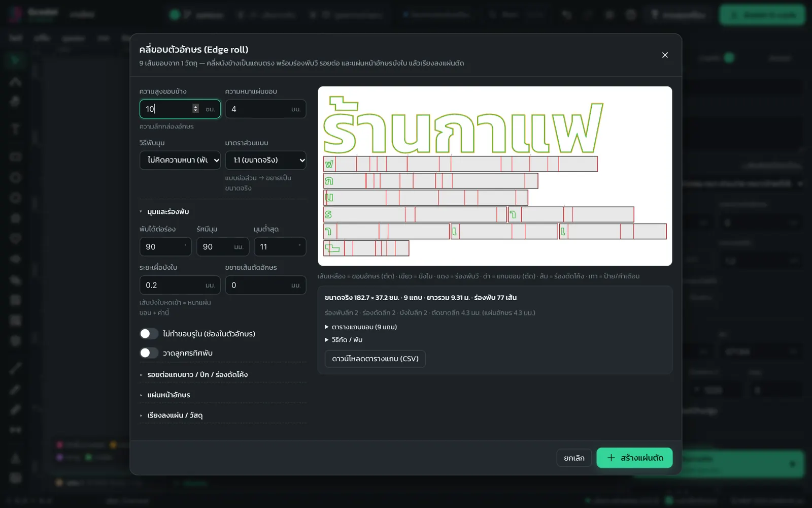Click the ร่องพับลึก 2 detail line
Viewport: 812px width, 508px height.
(430, 312)
